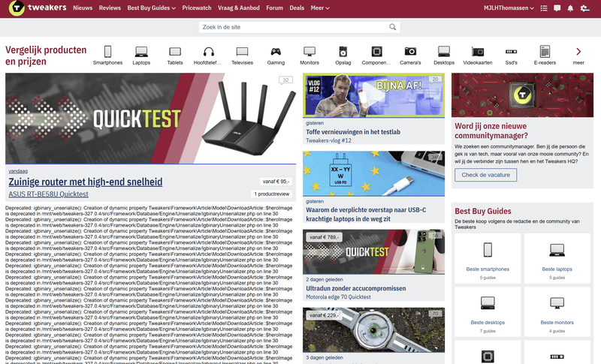Open Toffe vernieuwingen in het testlab article
This screenshot has width=601, height=364.
pos(353,131)
